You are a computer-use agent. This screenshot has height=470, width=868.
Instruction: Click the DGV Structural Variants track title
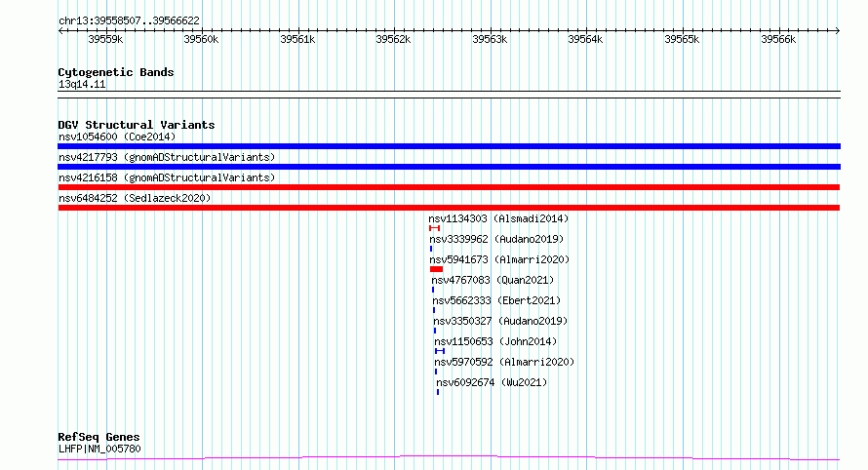(x=137, y=125)
